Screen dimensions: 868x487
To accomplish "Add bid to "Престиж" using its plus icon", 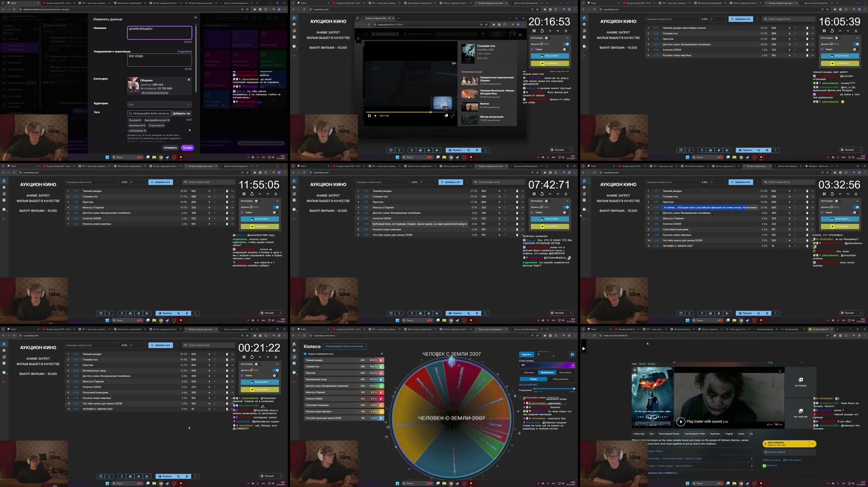I will (x=499, y=202).
